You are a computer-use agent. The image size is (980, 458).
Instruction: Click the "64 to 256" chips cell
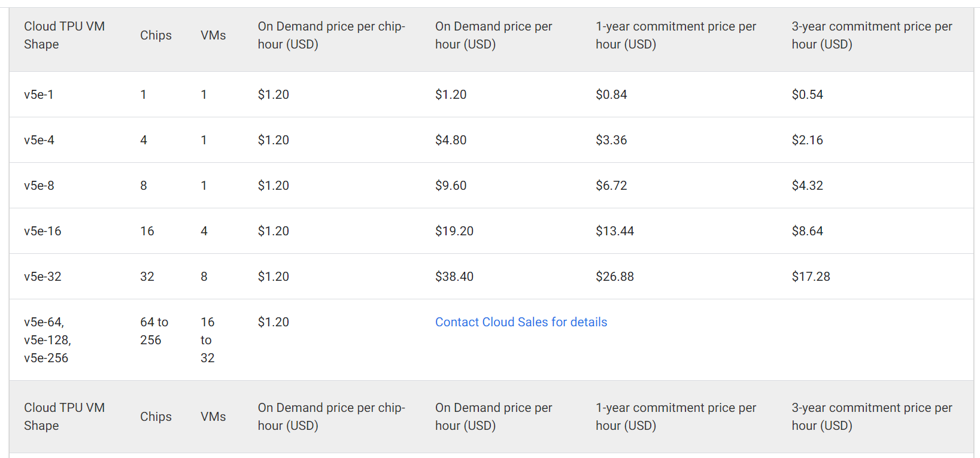pyautogui.click(x=154, y=331)
